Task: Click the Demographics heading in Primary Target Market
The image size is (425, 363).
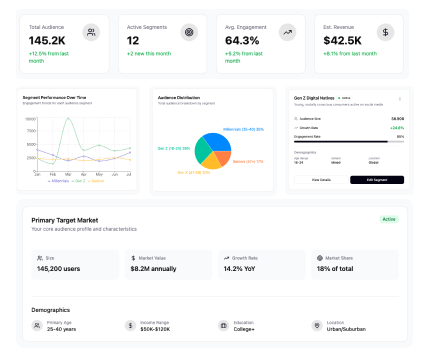Action: (51, 310)
